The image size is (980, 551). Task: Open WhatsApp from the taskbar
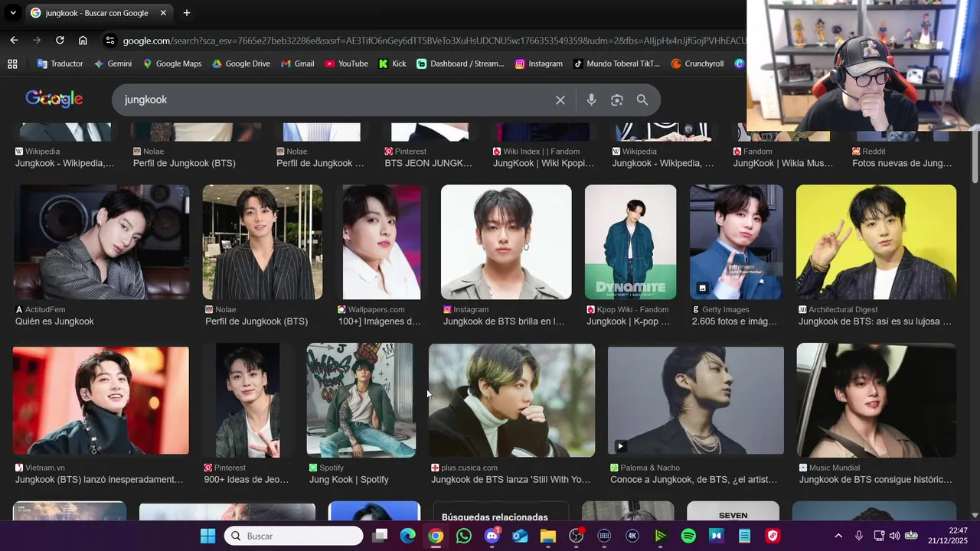pos(464,536)
